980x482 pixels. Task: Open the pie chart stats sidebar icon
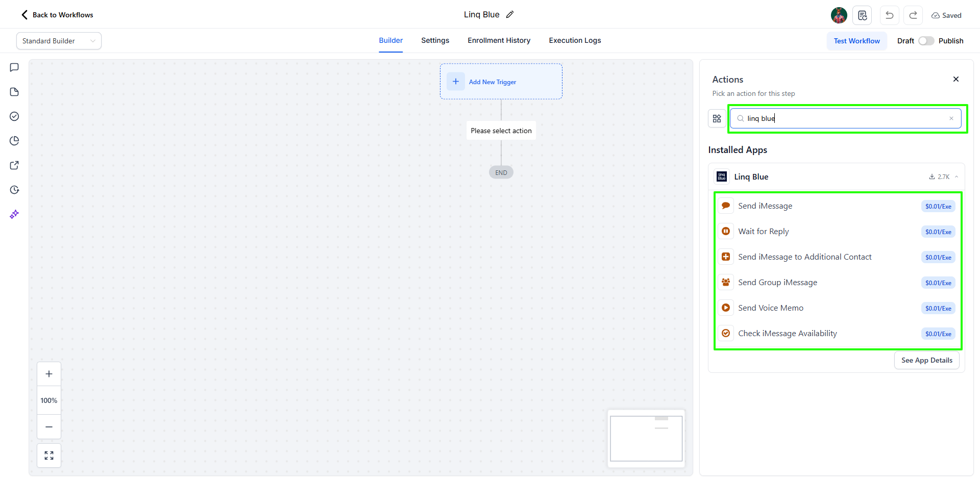(x=14, y=141)
